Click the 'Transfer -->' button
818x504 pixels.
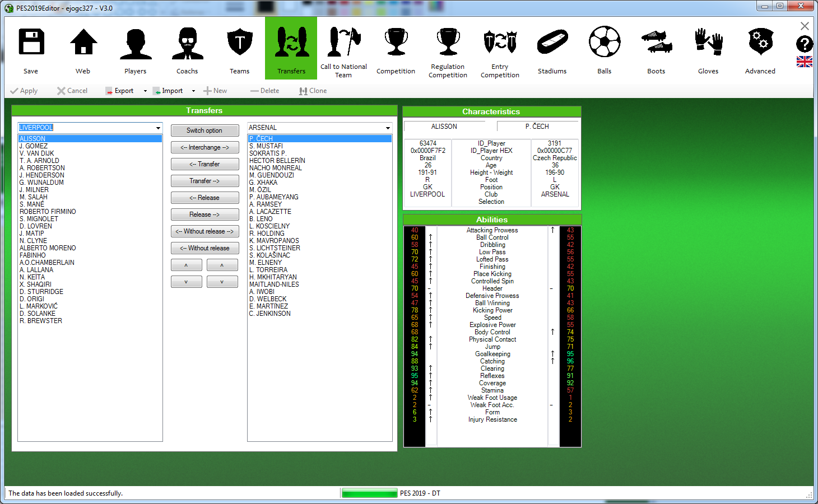[205, 181]
